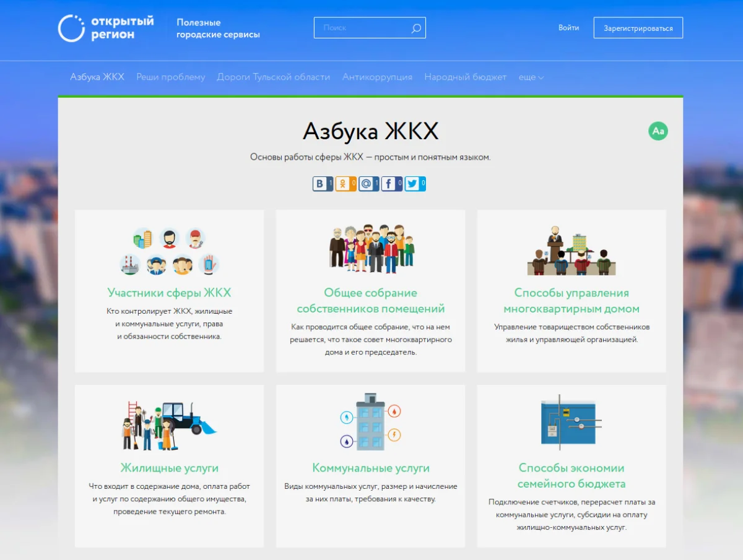Go to Реши проблему section
Screen dimensions: 743x560
170,77
